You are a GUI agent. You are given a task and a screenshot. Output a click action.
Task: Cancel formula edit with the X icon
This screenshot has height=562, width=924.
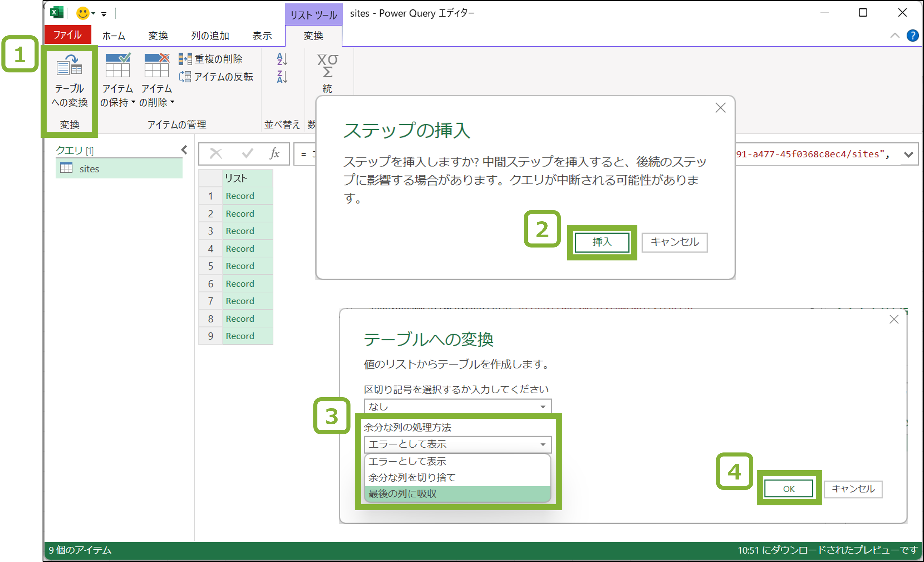(x=216, y=154)
